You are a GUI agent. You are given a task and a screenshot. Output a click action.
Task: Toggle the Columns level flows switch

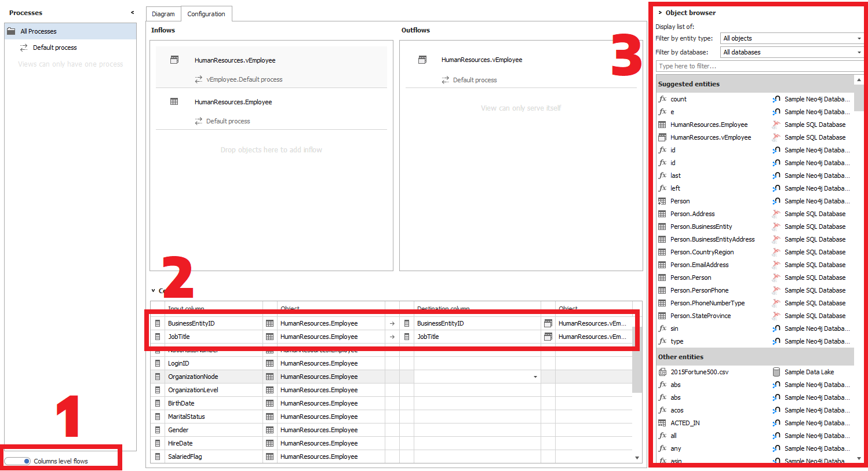(18, 461)
